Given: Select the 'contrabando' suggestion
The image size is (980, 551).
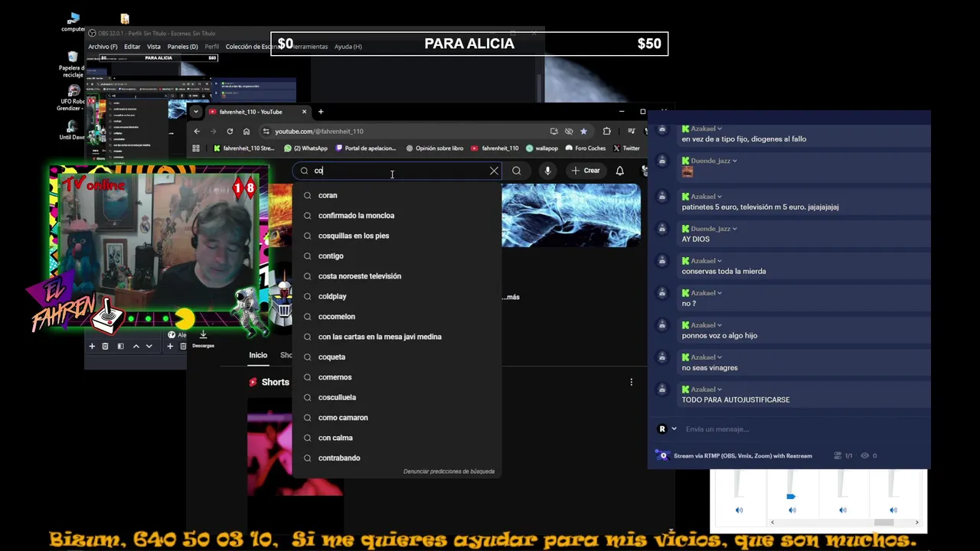Looking at the screenshot, I should [397, 458].
